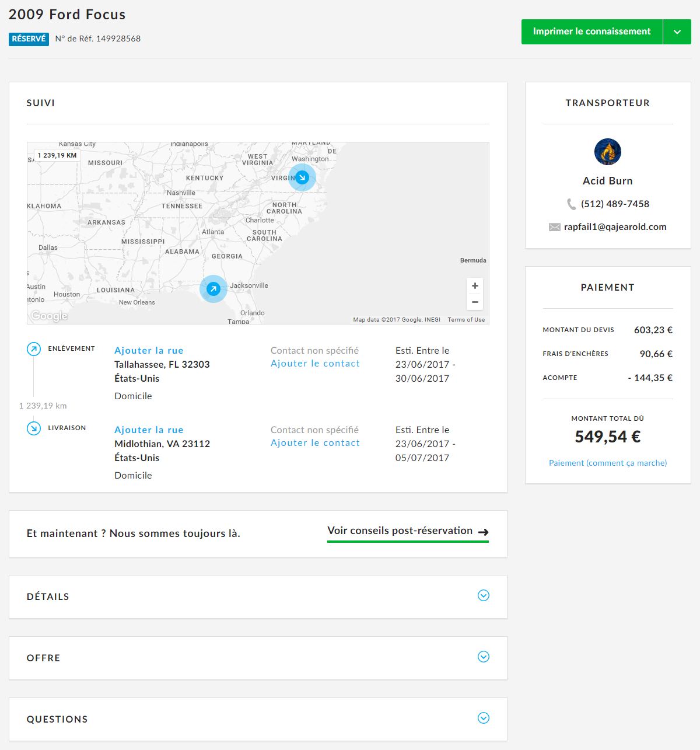Expand the Questions section
This screenshot has height=750, width=700.
(483, 718)
